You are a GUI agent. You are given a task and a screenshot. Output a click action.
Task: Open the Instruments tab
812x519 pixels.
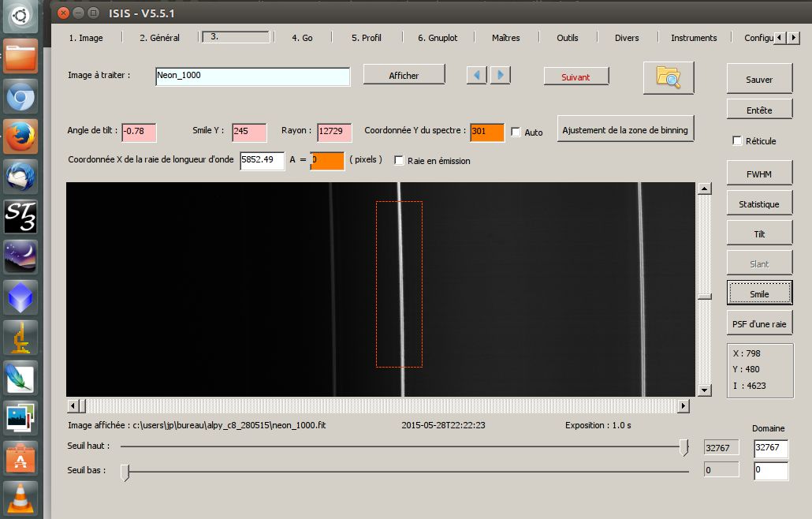tap(694, 38)
